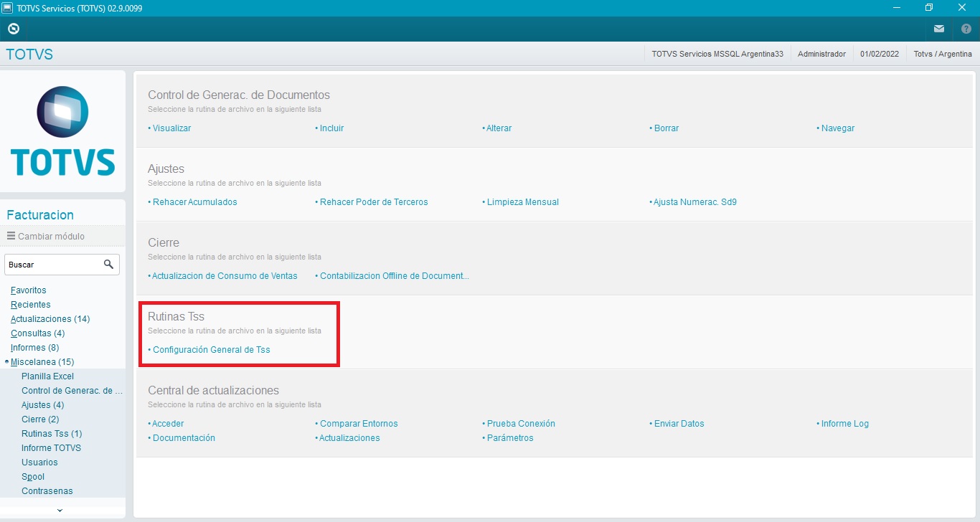
Task: Click the Facturacion module title
Action: [40, 215]
